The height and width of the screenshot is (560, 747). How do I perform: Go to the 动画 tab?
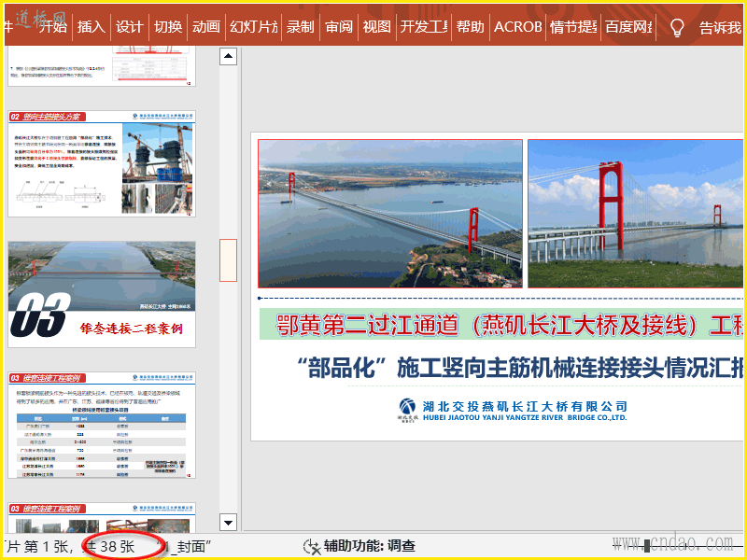(x=206, y=27)
